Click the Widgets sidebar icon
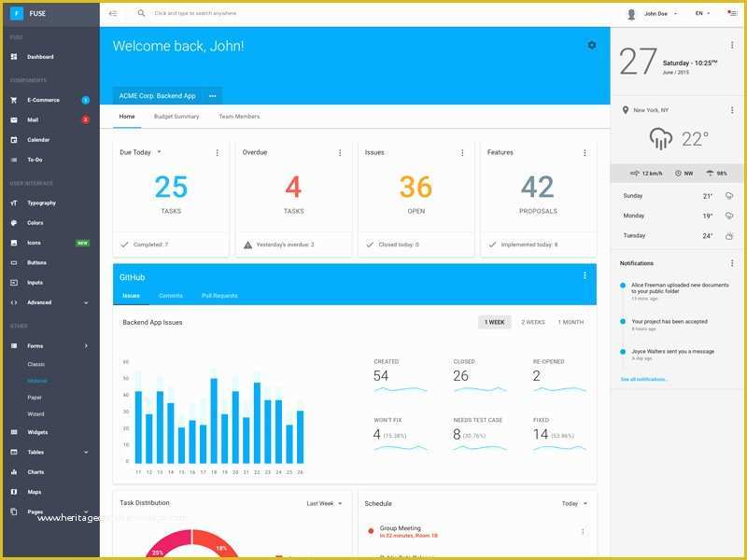This screenshot has width=747, height=560. tap(14, 432)
